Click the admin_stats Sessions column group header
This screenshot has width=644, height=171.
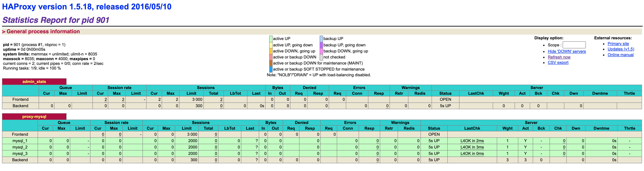click(x=206, y=88)
